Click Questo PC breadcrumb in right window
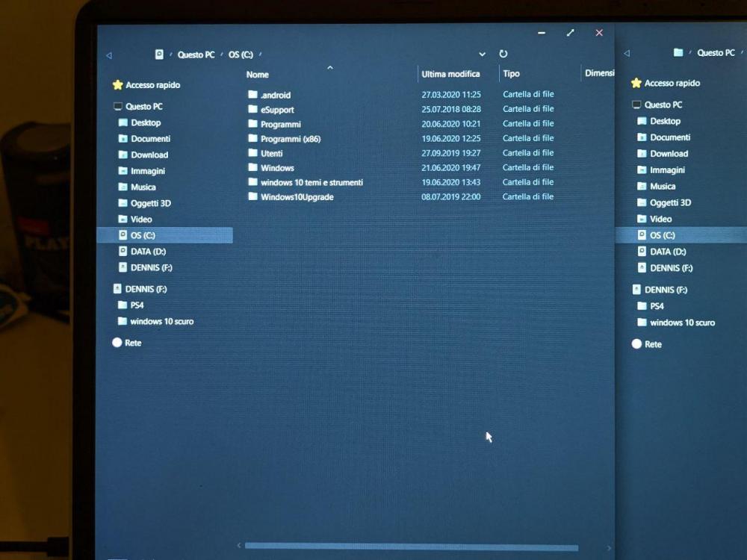Image resolution: width=747 pixels, height=560 pixels. point(716,53)
